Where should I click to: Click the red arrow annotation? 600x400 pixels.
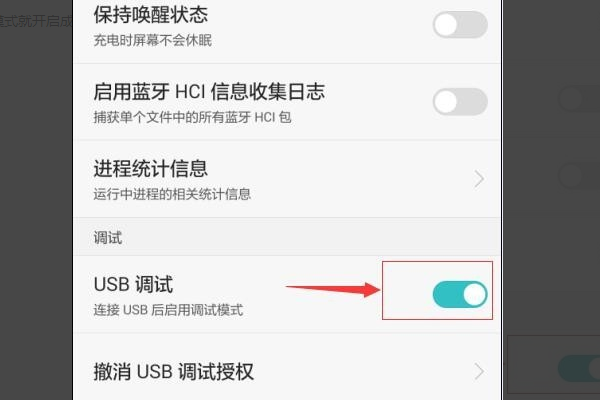(333, 289)
